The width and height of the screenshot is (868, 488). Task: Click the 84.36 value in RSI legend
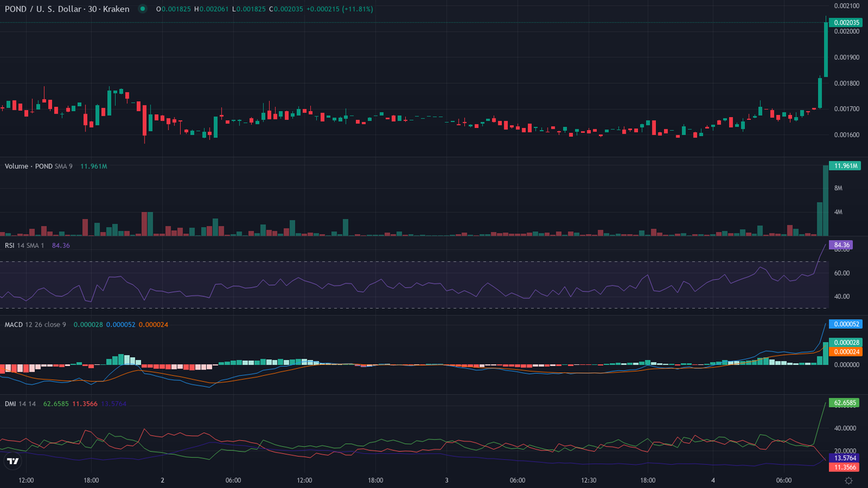pos(61,245)
